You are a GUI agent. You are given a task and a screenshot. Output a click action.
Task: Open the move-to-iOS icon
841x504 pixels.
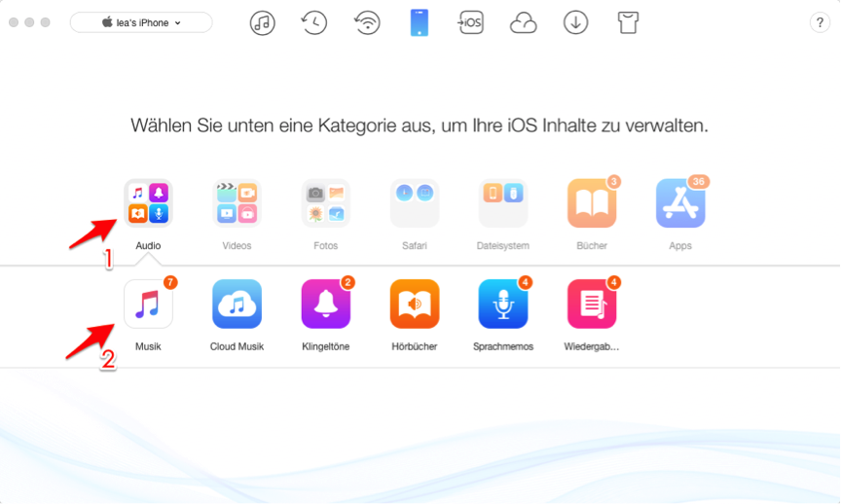[x=470, y=22]
